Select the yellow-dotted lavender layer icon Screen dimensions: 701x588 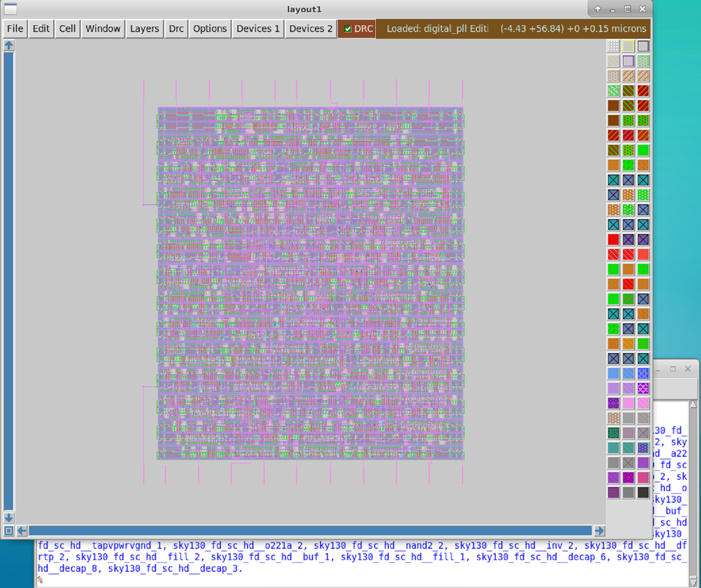coord(613,418)
